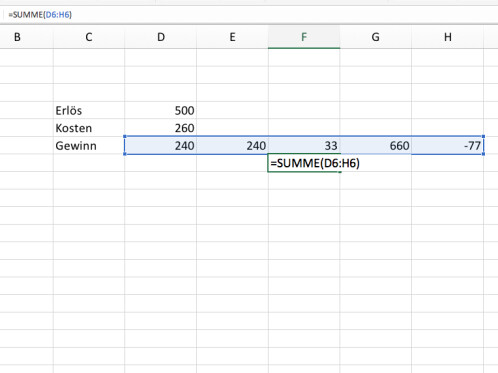The width and height of the screenshot is (498, 373).
Task: Select column G header
Action: click(376, 37)
